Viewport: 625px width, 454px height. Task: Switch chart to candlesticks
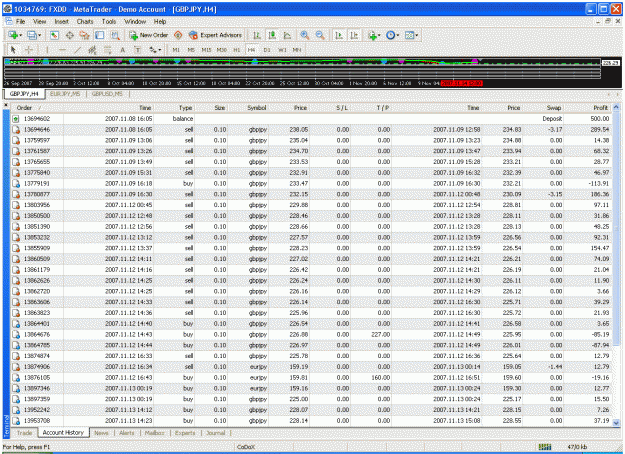click(x=272, y=35)
